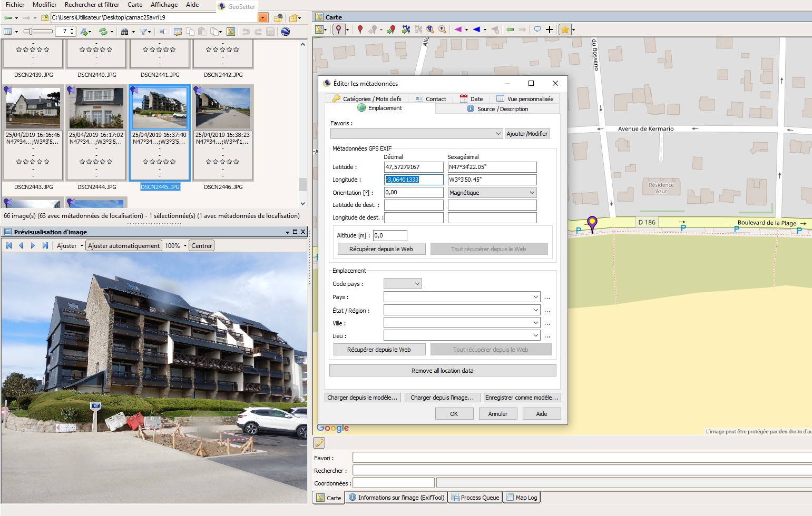Toggle the 'Centrer' preview button
The height and width of the screenshot is (516, 812).
click(x=201, y=246)
